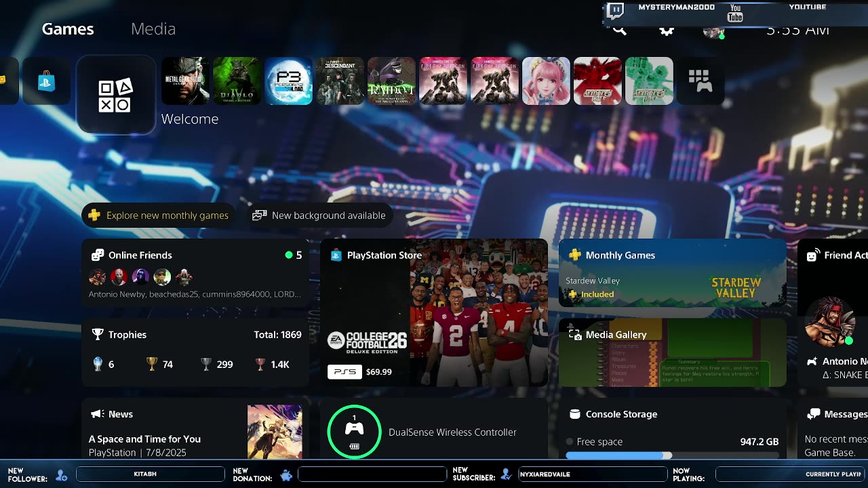Image resolution: width=868 pixels, height=488 pixels.
Task: Launch Persona 3 Reload tile
Action: tap(288, 81)
